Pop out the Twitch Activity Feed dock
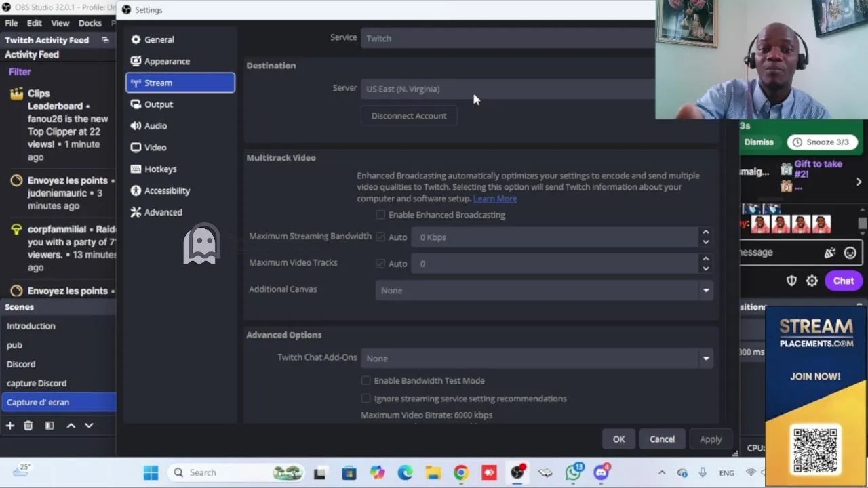This screenshot has height=488, width=868. 105,40
